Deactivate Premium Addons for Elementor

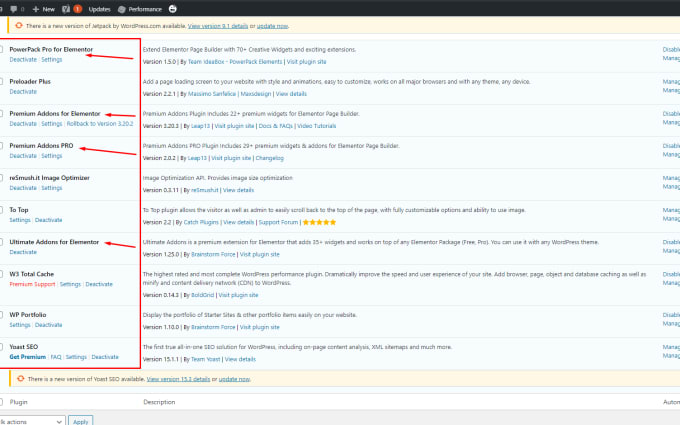pos(23,124)
